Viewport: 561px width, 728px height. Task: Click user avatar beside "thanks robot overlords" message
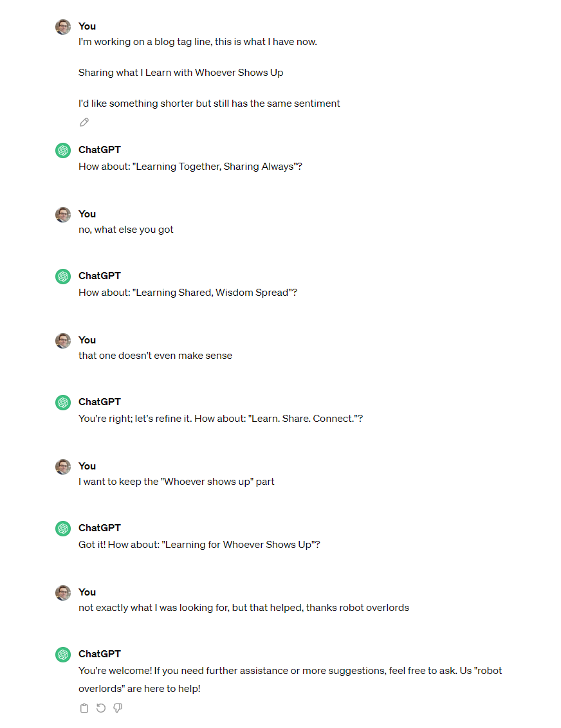coord(63,593)
